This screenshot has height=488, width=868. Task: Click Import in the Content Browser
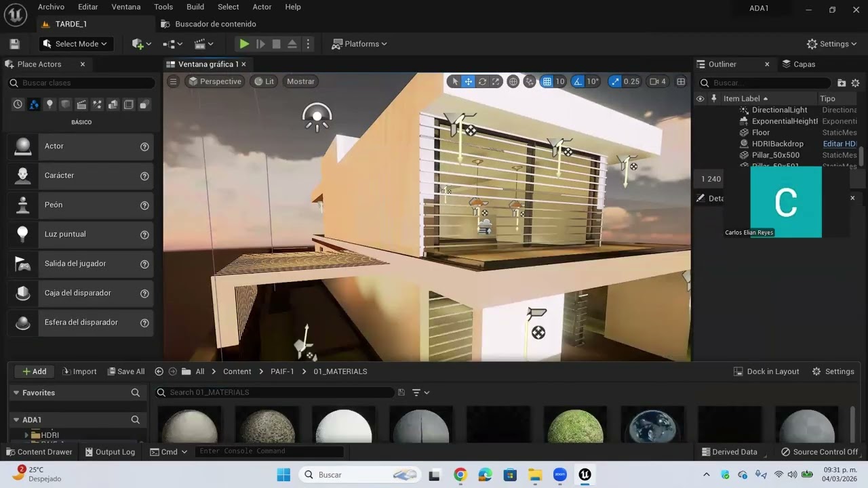[x=79, y=371]
